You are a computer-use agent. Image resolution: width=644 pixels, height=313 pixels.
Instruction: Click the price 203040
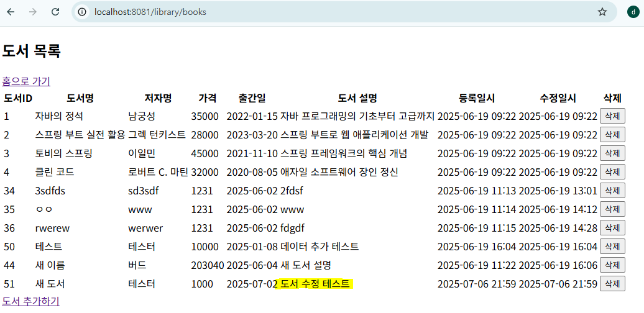tap(208, 265)
